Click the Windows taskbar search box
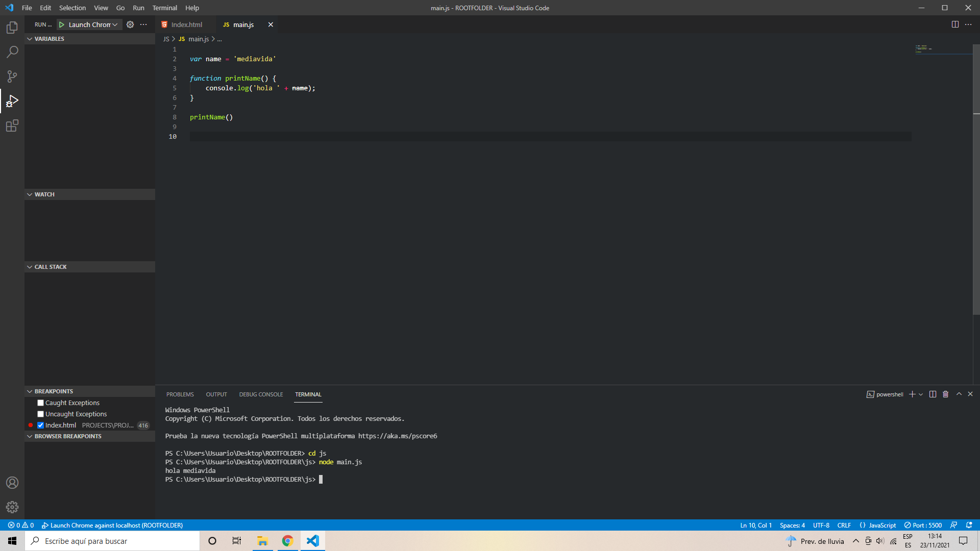This screenshot has width=980, height=551. (x=112, y=541)
